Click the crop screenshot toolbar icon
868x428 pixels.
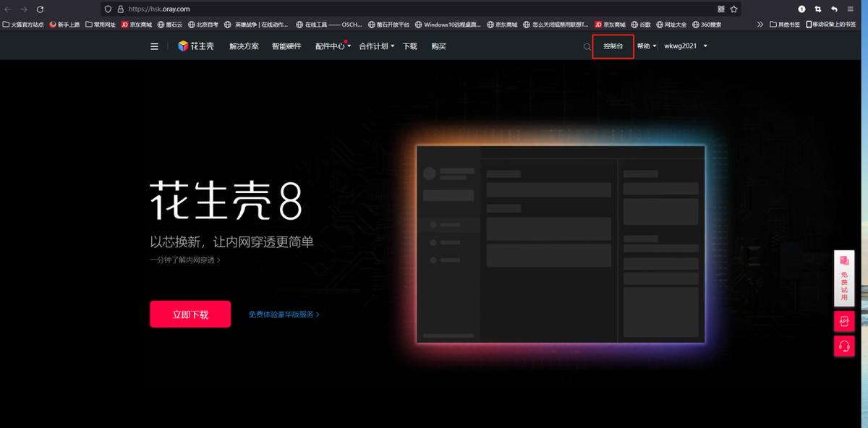pos(818,9)
